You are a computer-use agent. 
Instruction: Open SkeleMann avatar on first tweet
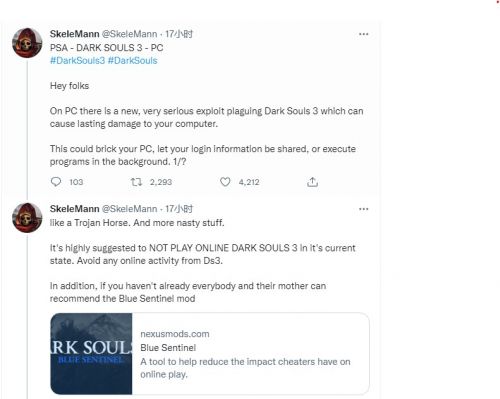[x=27, y=43]
